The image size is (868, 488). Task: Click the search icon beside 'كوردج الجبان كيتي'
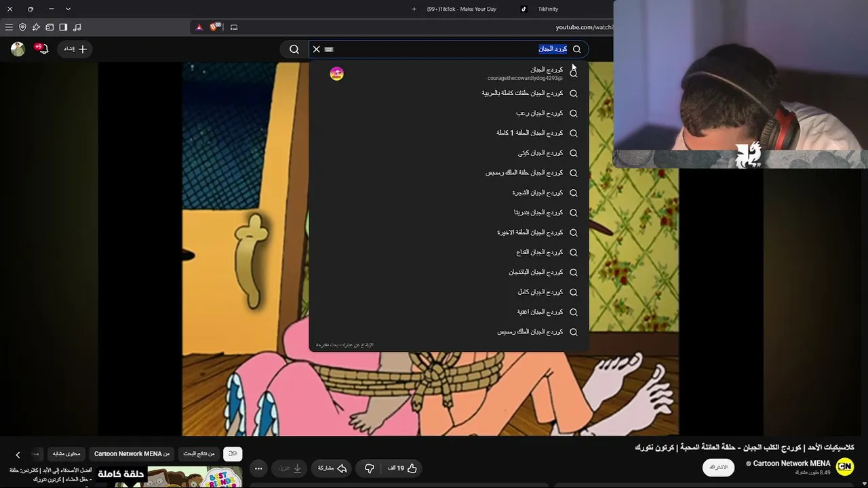(x=574, y=153)
